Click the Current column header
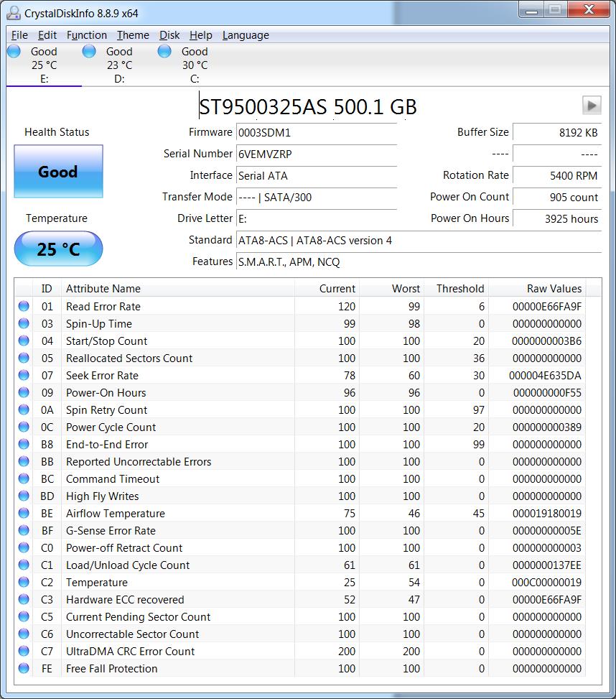The height and width of the screenshot is (699, 616). [x=327, y=288]
